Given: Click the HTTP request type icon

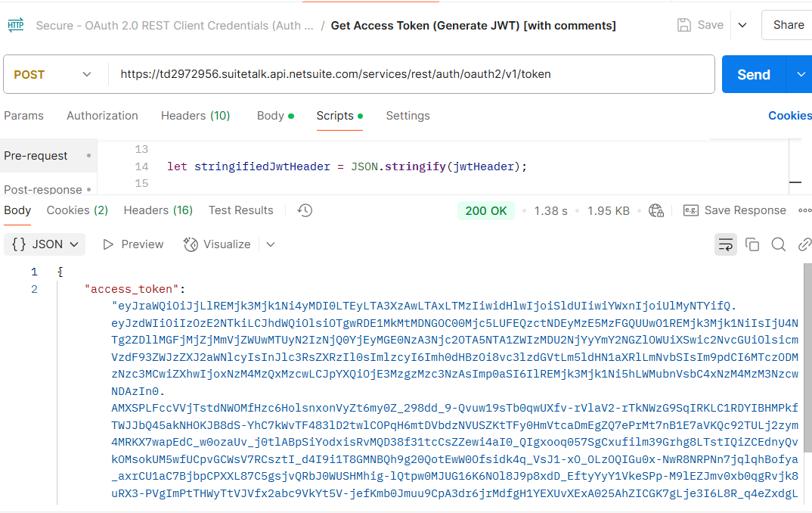Looking at the screenshot, I should tap(15, 26).
